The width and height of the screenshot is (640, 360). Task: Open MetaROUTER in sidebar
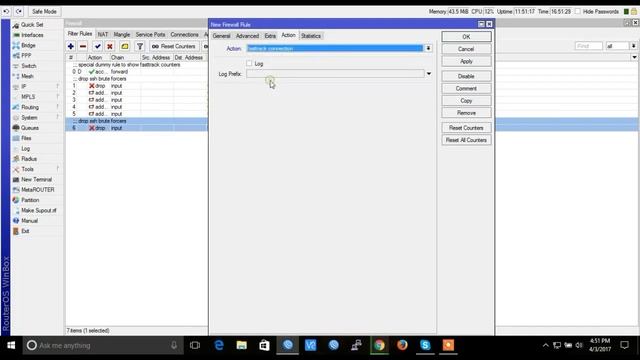[38, 190]
